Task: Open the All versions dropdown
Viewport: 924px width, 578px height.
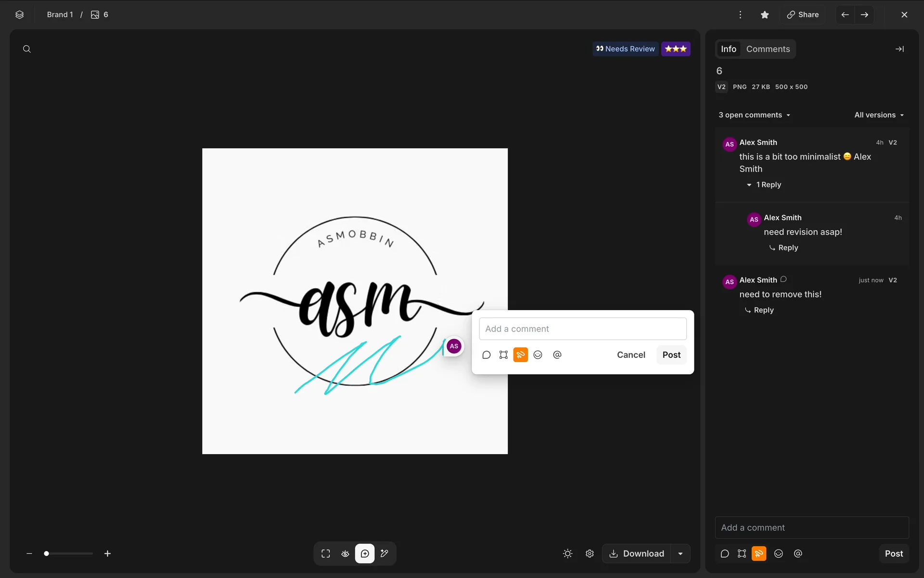Action: pyautogui.click(x=879, y=115)
